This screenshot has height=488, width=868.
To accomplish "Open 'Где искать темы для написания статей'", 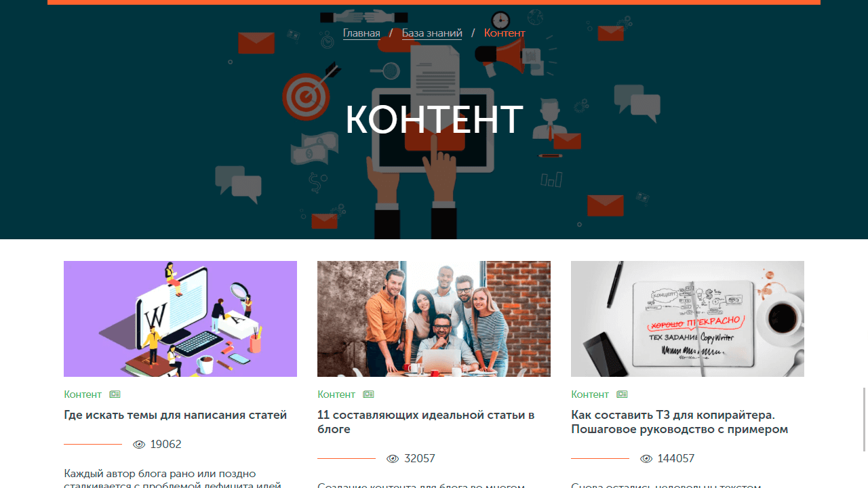I will pos(176,415).
